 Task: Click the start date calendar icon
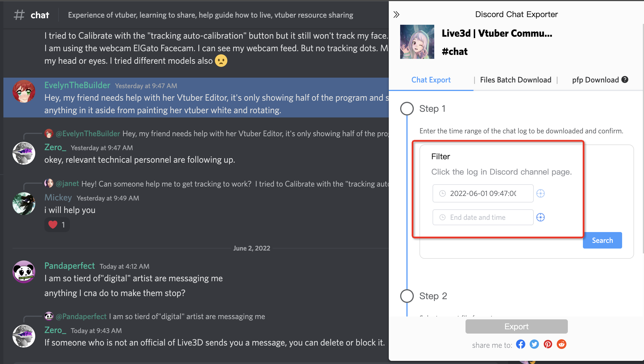pos(442,193)
